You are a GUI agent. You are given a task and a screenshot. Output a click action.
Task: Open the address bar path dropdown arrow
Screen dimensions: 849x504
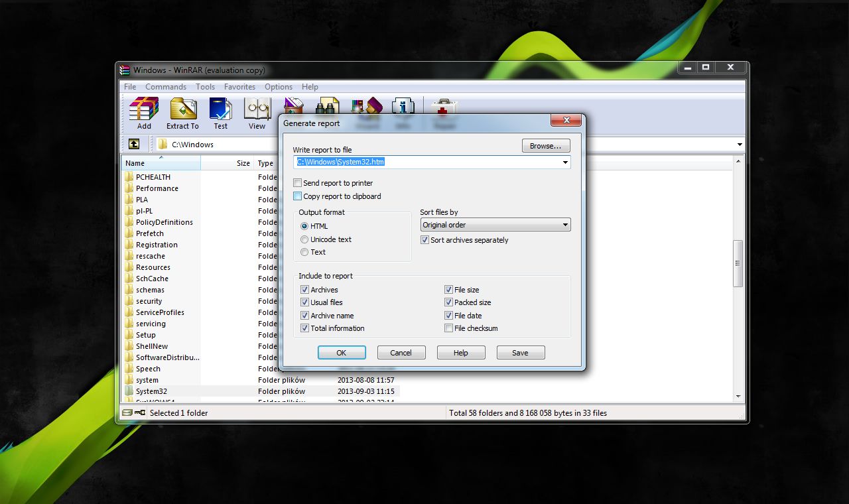pyautogui.click(x=740, y=145)
